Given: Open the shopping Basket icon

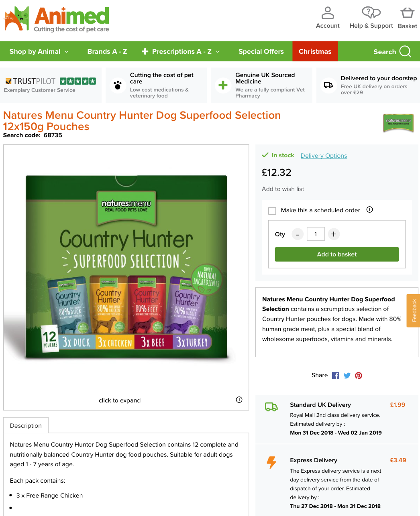Looking at the screenshot, I should pyautogui.click(x=407, y=13).
